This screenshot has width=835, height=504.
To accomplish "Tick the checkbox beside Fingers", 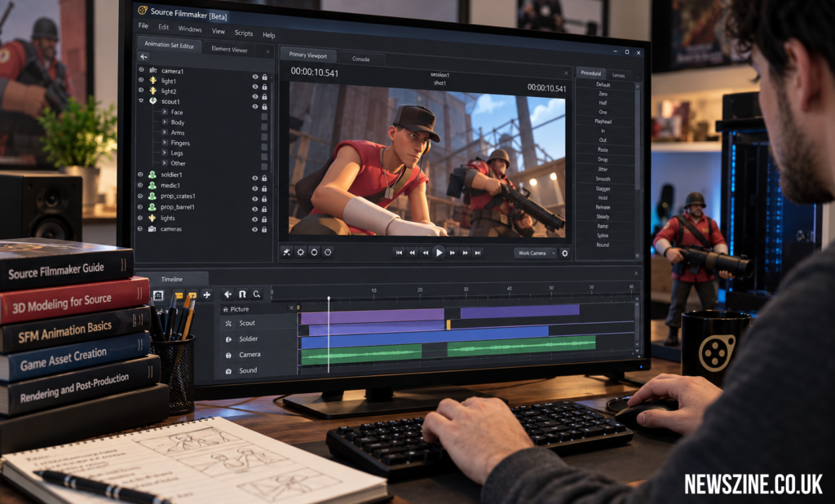I will (264, 147).
